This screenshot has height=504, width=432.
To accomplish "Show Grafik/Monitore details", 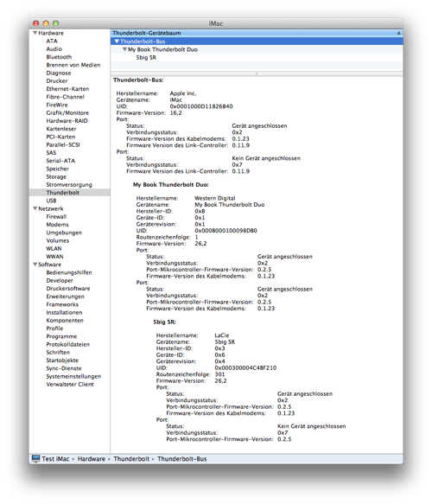I will pos(67,113).
